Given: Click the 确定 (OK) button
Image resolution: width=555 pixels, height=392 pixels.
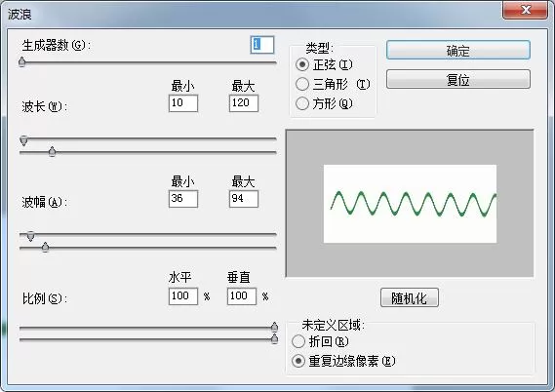Looking at the screenshot, I should point(458,50).
